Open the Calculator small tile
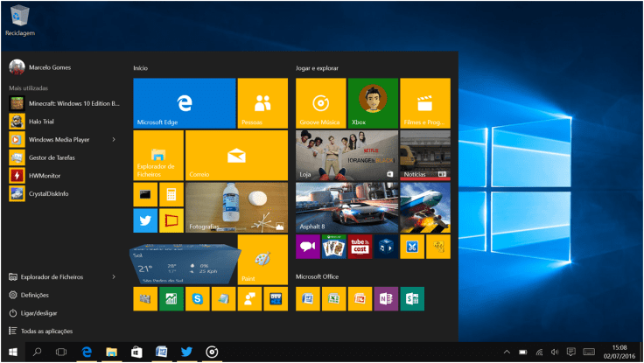The height and width of the screenshot is (363, 644). [x=171, y=194]
